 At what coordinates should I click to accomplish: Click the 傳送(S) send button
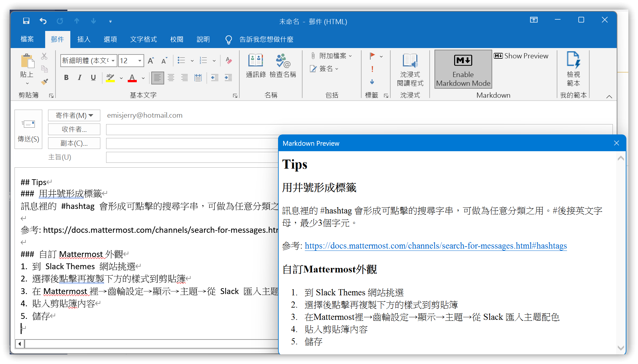[28, 130]
